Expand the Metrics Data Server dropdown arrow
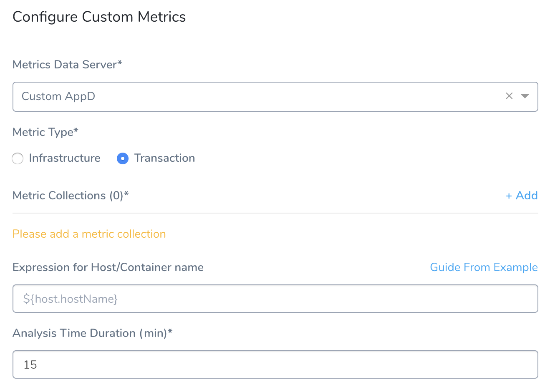550x392 pixels. [525, 96]
